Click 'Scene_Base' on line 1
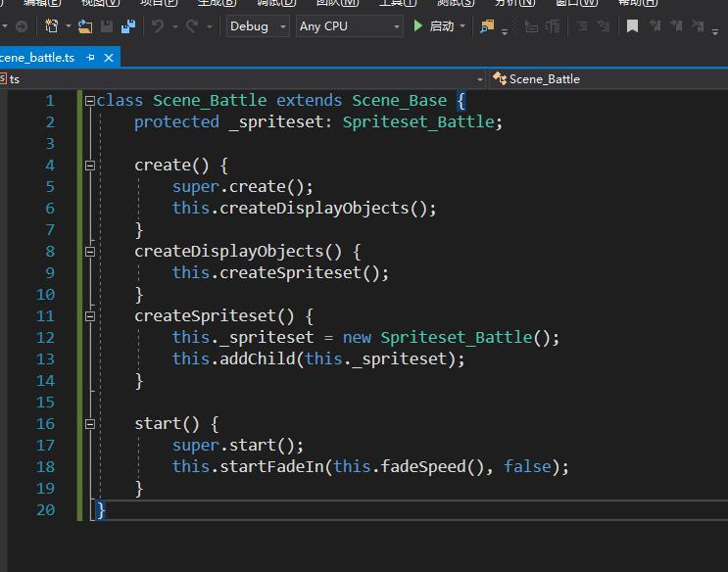This screenshot has width=728, height=572. pyautogui.click(x=400, y=100)
